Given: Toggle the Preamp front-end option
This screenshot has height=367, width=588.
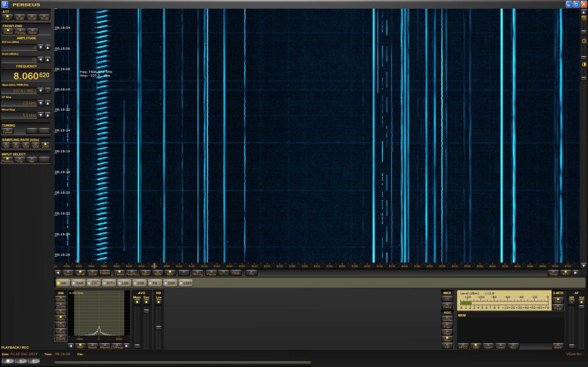Looking at the screenshot, I should 20,32.
